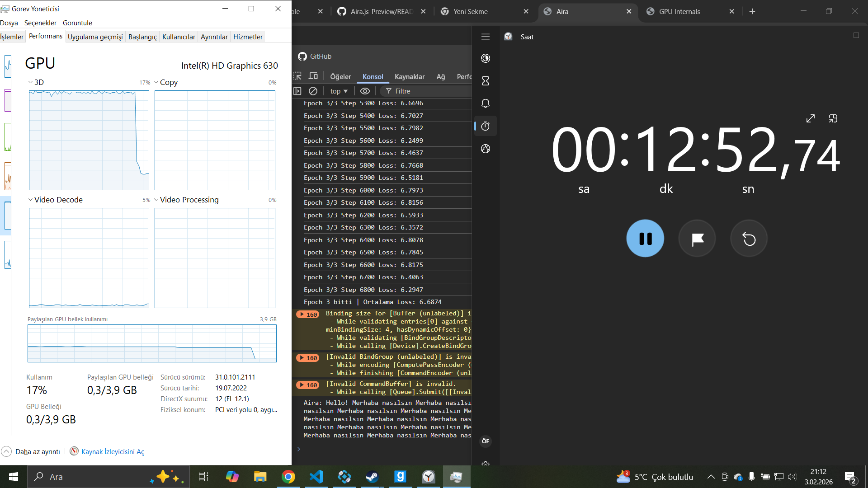Image resolution: width=868 pixels, height=488 pixels.
Task: Collapse the 3D graph section
Action: (x=30, y=82)
